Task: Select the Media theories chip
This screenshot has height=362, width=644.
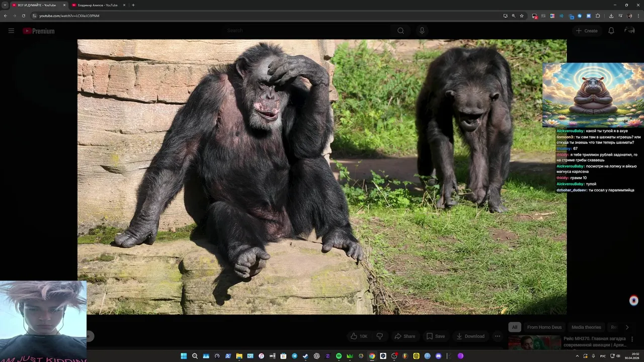Action: (586, 327)
